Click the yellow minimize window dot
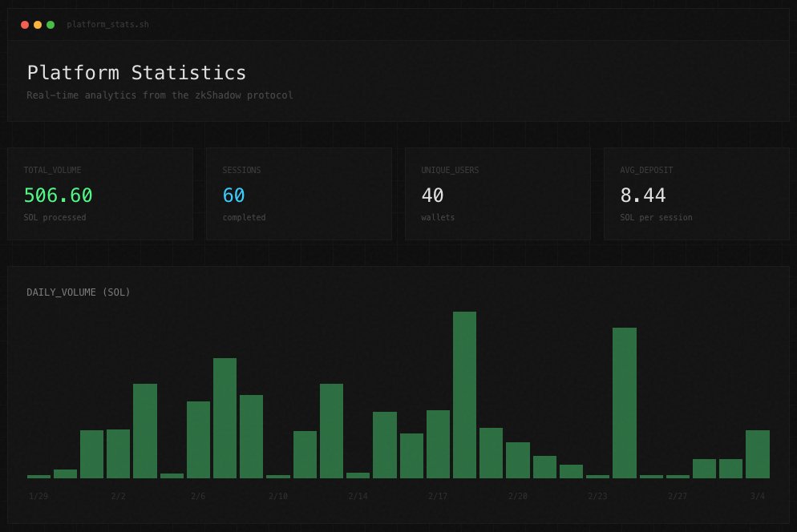797x532 pixels. [x=38, y=24]
